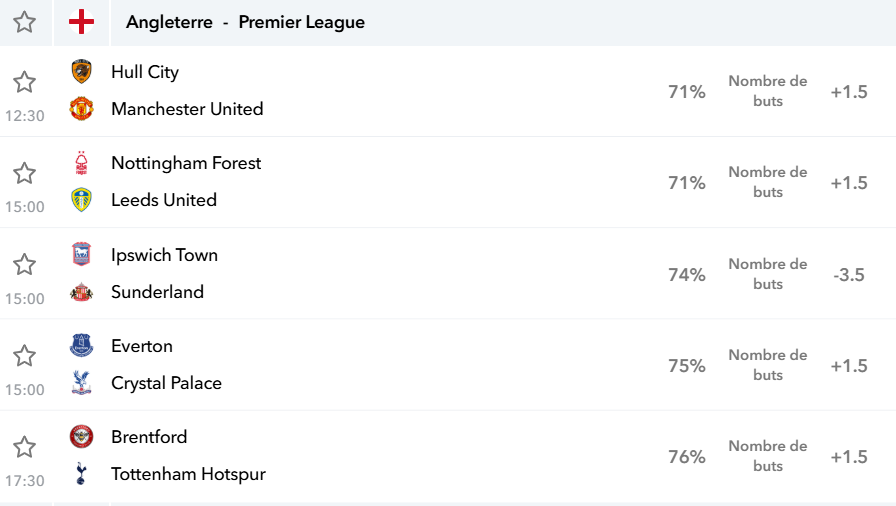Click the Ipswich Town crest
This screenshot has height=506, width=896.
tap(81, 254)
